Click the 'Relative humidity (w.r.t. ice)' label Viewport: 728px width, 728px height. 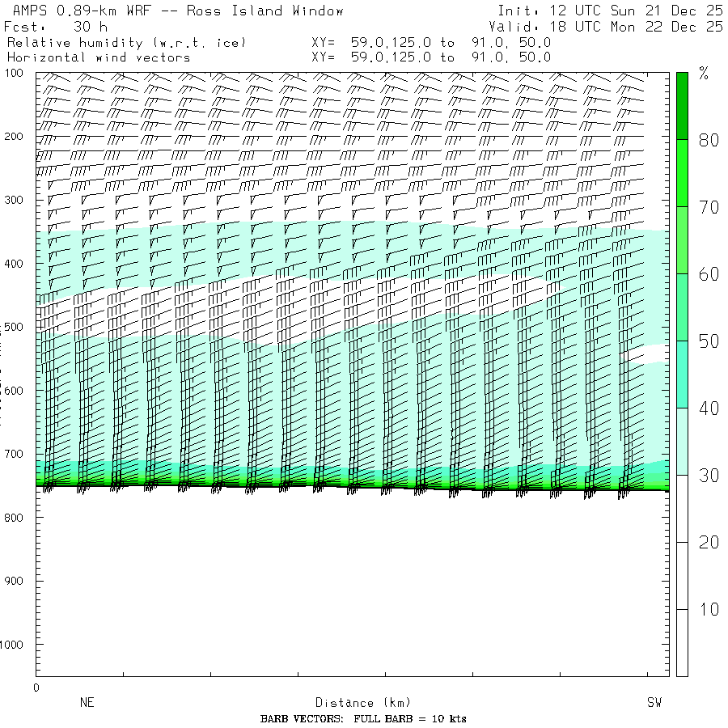tap(126, 42)
